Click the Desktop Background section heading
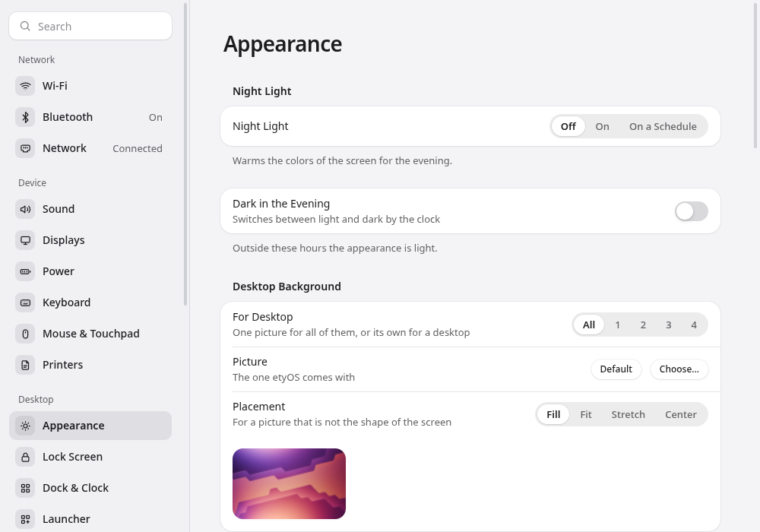The width and height of the screenshot is (760, 532). [x=287, y=287]
